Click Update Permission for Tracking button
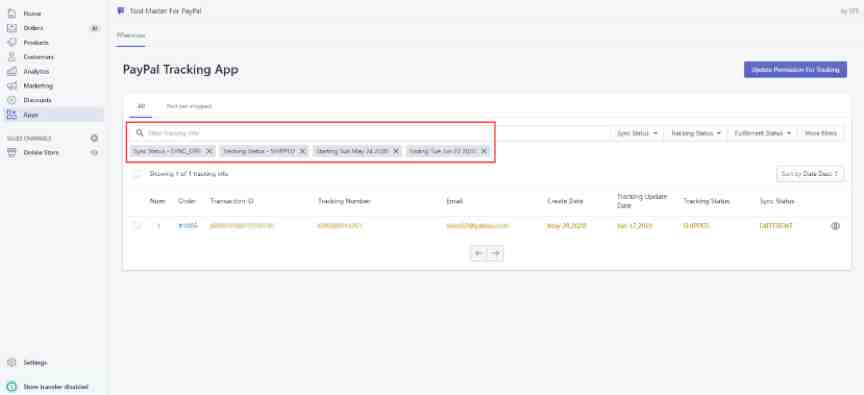 pos(795,69)
